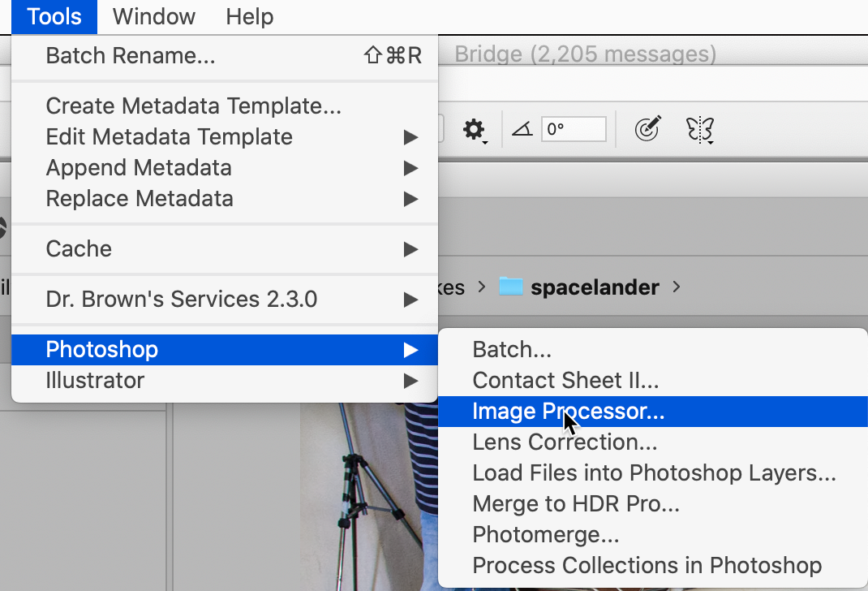The image size is (868, 591).
Task: Click the 0° angle input field
Action: point(574,128)
